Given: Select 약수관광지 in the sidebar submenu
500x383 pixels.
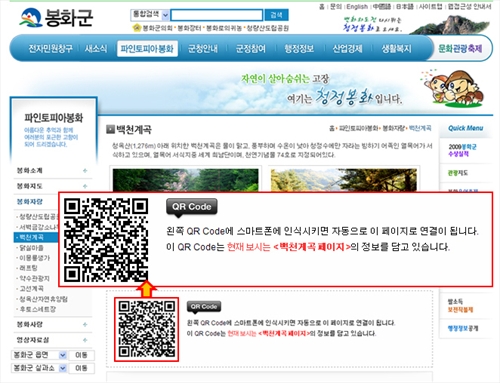Looking at the screenshot, I should pos(35,278).
